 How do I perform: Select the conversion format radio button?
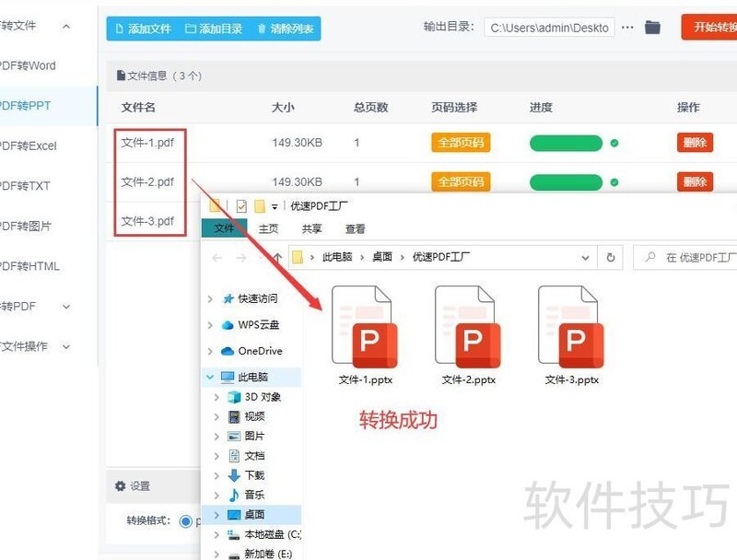tap(186, 521)
